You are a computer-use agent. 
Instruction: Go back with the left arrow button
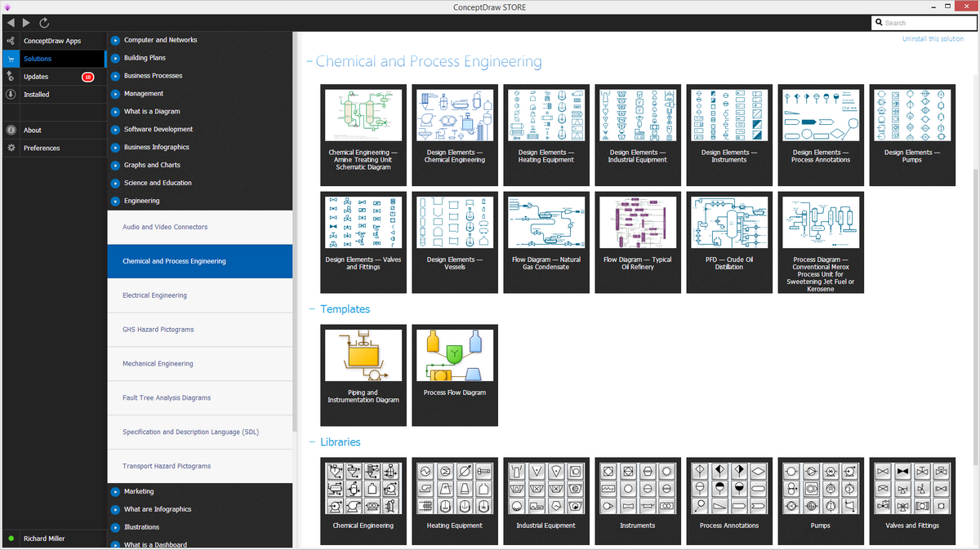tap(11, 23)
